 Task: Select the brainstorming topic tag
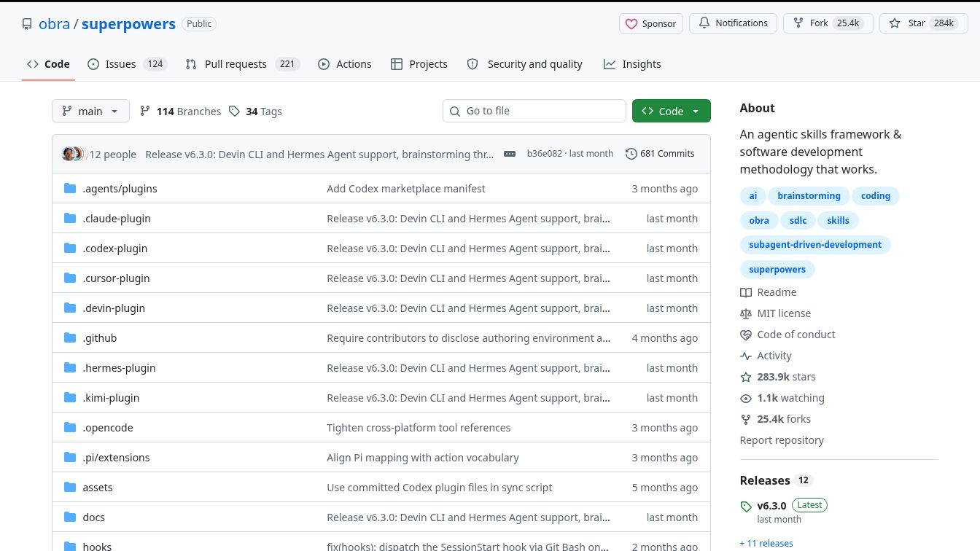tap(809, 196)
